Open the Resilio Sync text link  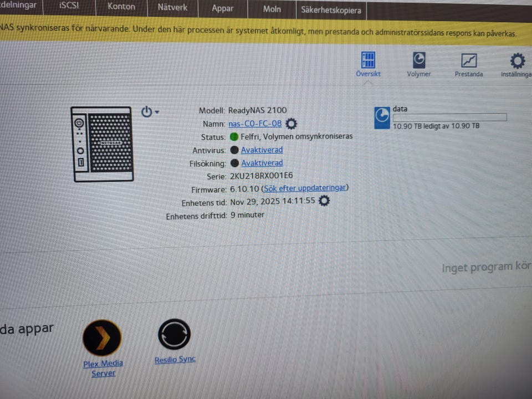click(x=175, y=360)
